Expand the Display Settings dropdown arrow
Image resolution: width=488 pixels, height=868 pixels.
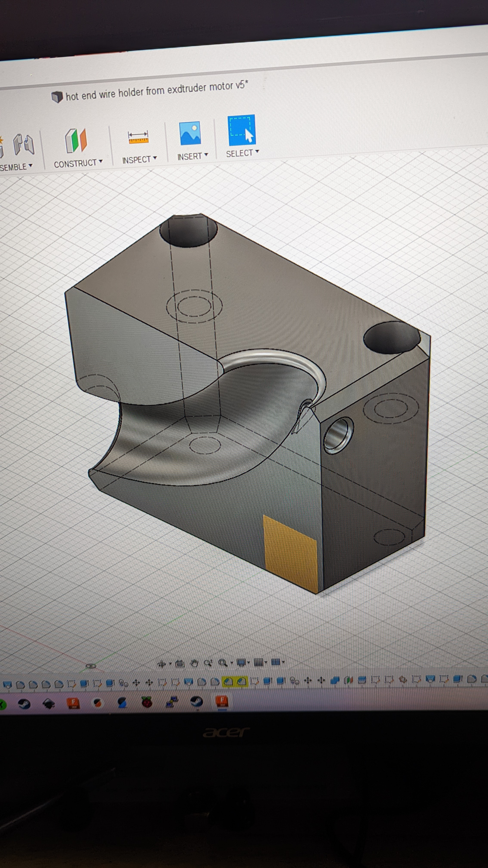(249, 662)
